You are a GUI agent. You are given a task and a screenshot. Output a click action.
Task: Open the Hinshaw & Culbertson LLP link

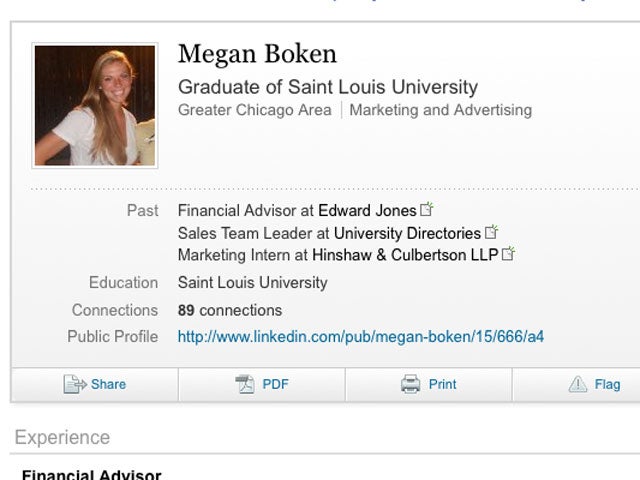point(405,255)
